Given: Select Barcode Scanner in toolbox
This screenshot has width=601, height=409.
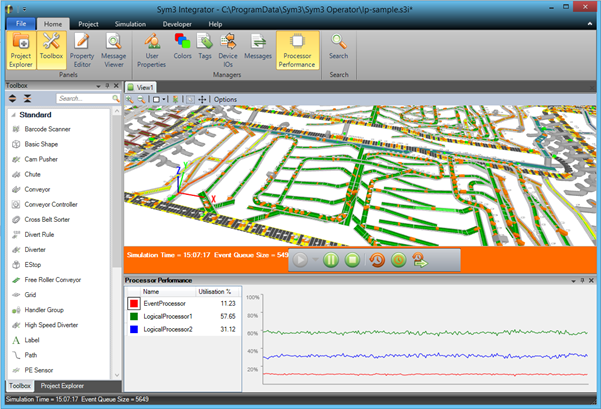Looking at the screenshot, I should pyautogui.click(x=47, y=129).
